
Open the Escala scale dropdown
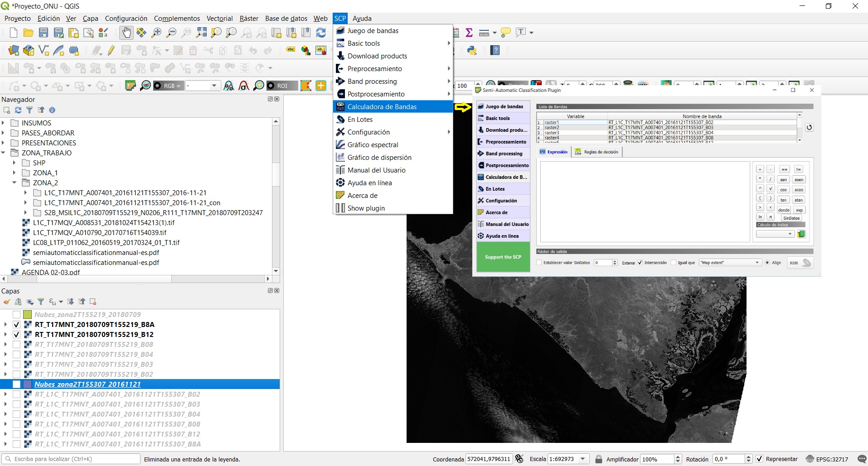583,459
